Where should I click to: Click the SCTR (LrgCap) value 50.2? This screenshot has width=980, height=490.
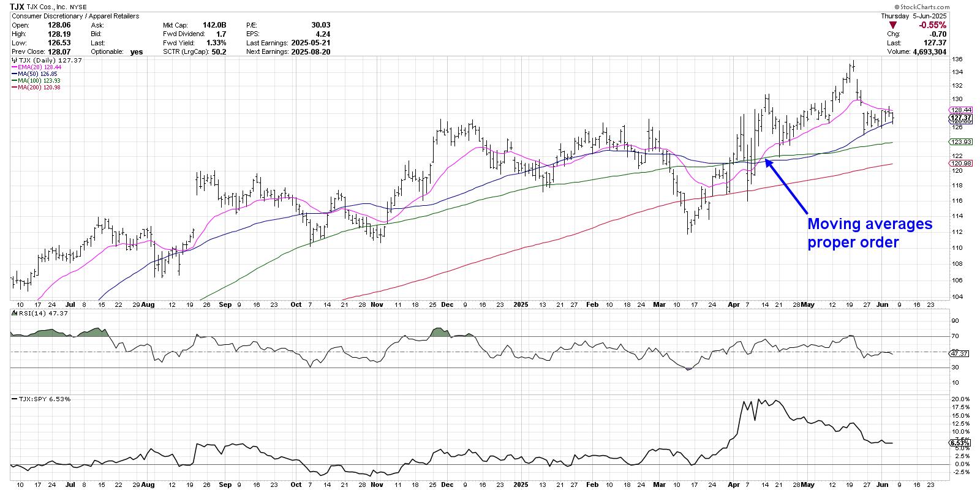tap(219, 52)
